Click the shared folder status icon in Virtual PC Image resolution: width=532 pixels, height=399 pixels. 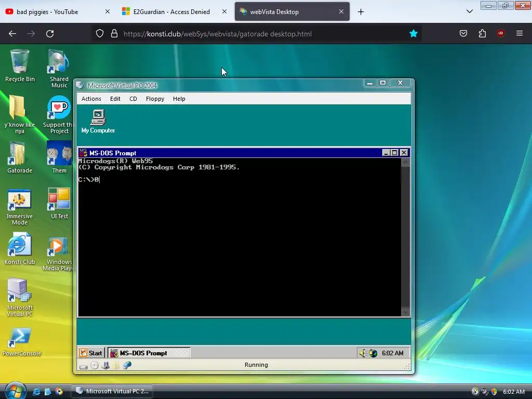116,365
